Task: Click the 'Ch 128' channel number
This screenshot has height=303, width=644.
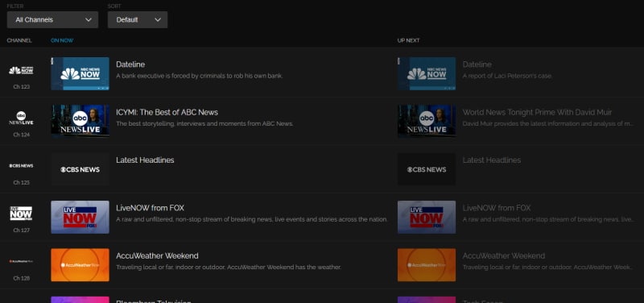Action: tap(22, 278)
